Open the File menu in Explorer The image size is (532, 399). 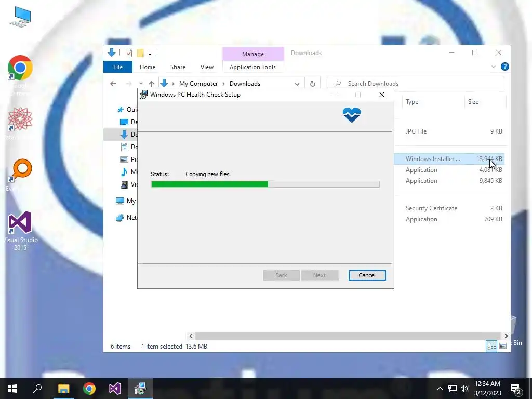[118, 67]
